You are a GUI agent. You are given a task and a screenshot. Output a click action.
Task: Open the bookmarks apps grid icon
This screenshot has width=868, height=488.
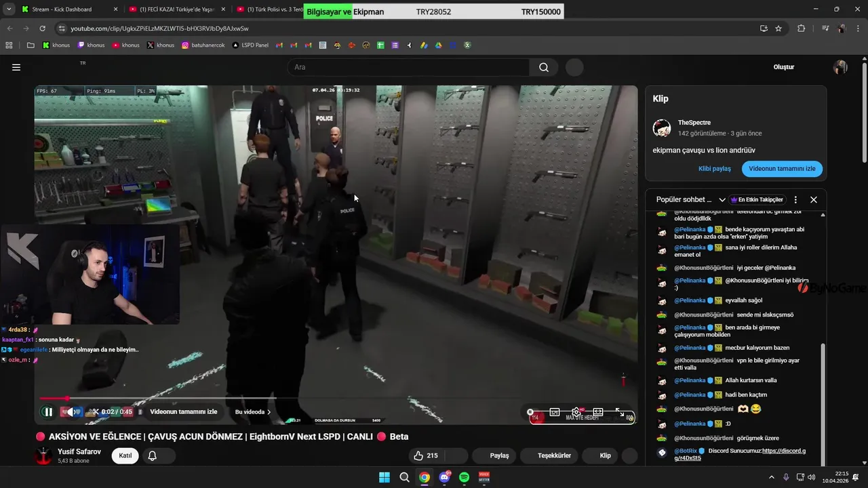tap(9, 45)
